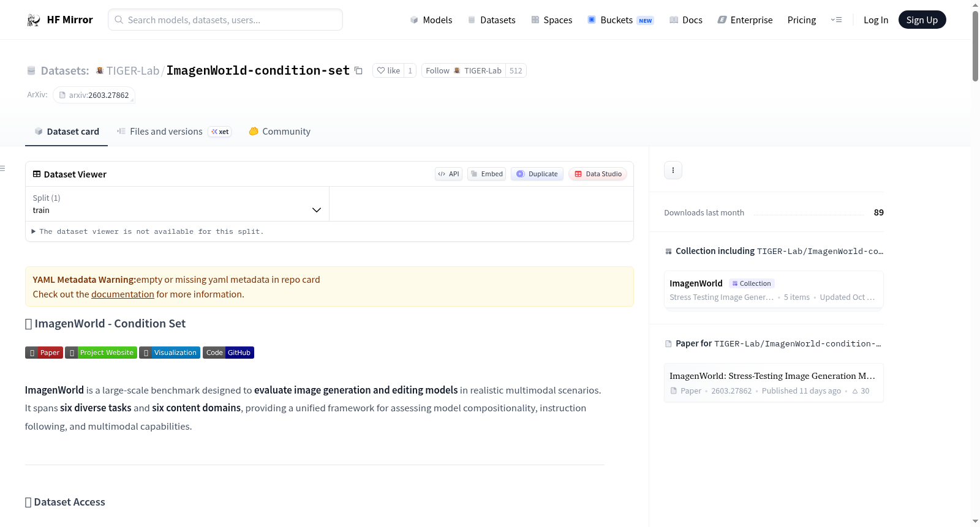
Task: Click the TIGER-Lab avatar beside Datasets
Action: click(100, 71)
